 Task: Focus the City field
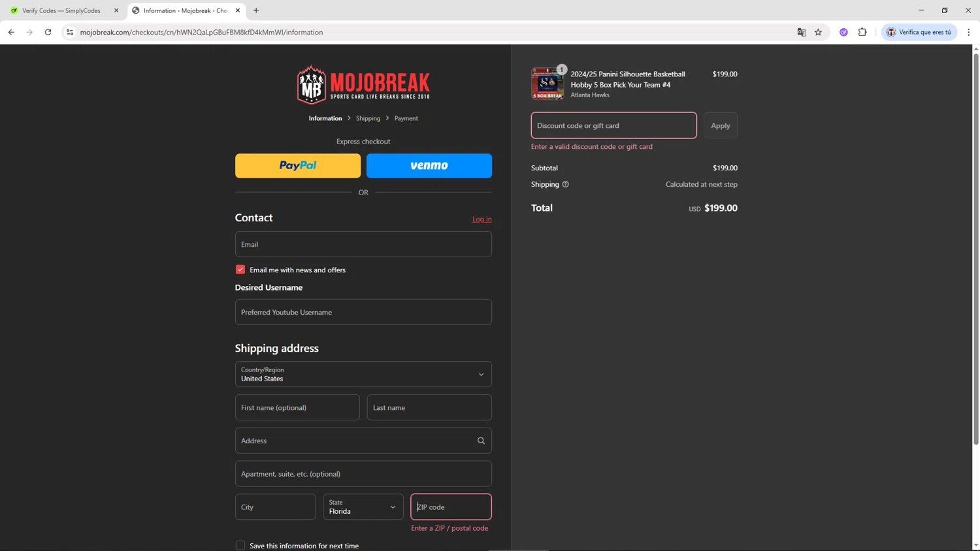276,507
